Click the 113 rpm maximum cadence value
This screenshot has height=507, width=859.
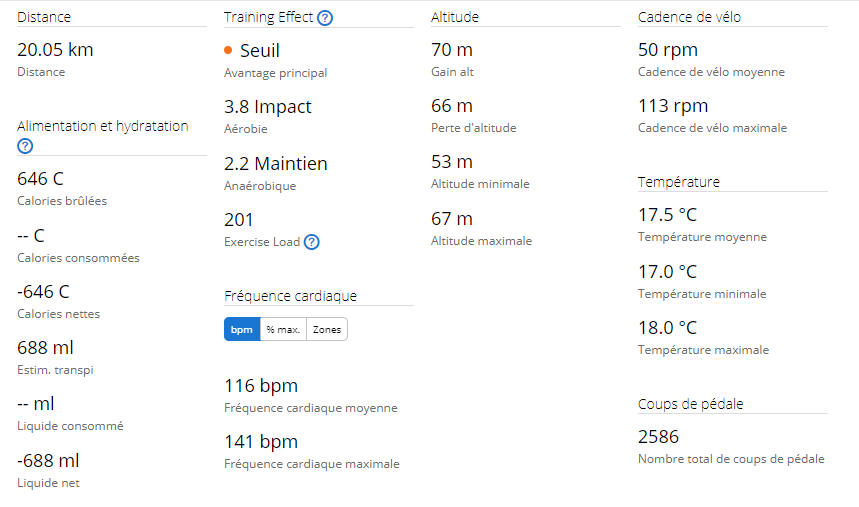pos(673,106)
